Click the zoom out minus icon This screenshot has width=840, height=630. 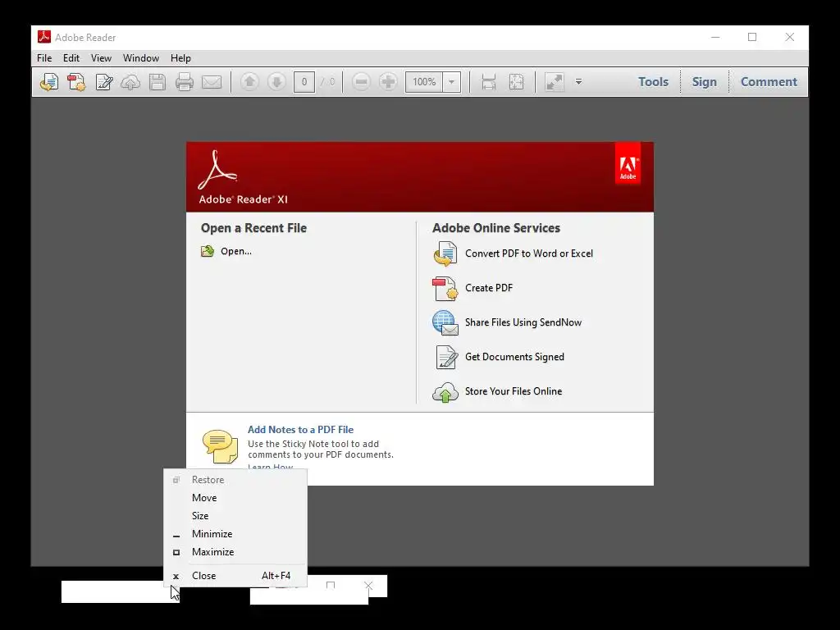(x=361, y=82)
